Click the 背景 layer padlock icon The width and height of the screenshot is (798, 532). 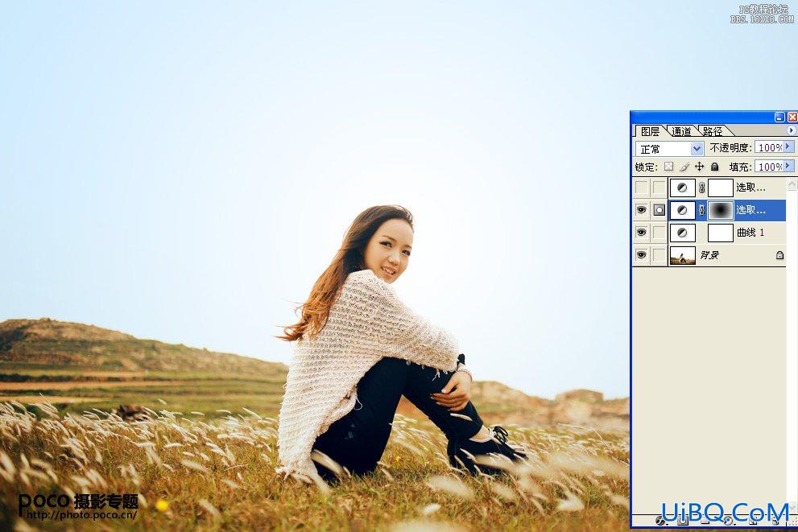(779, 255)
